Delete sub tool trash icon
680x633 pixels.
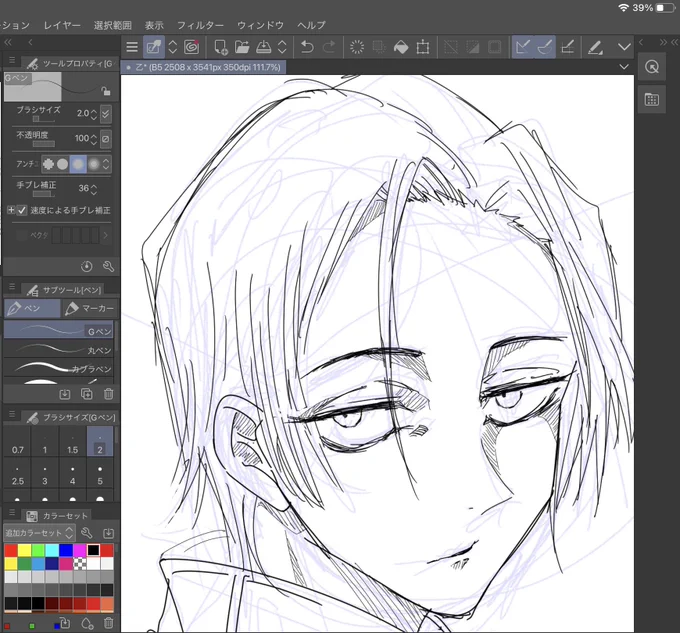(108, 394)
